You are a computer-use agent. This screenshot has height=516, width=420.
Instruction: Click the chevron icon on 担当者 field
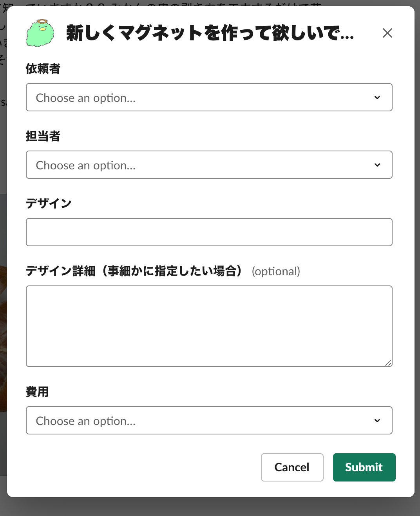[377, 165]
